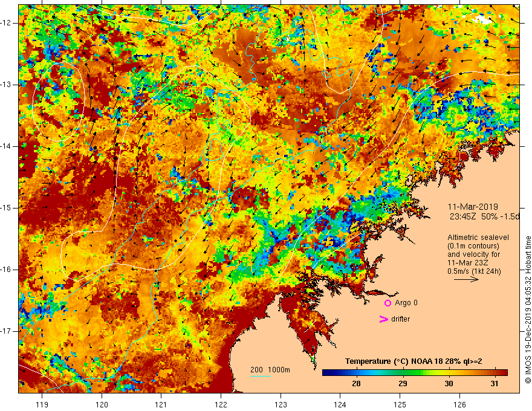Screen dimensions: 532x411
Task: Click the 0.5m/s velocity scale arrow
Action: click(x=466, y=279)
